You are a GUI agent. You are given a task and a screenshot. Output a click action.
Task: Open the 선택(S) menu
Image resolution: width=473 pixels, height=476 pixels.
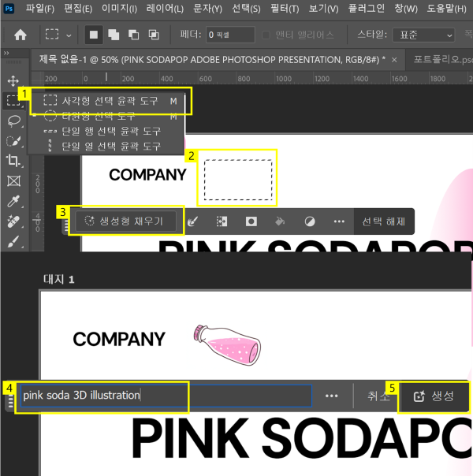(x=246, y=9)
